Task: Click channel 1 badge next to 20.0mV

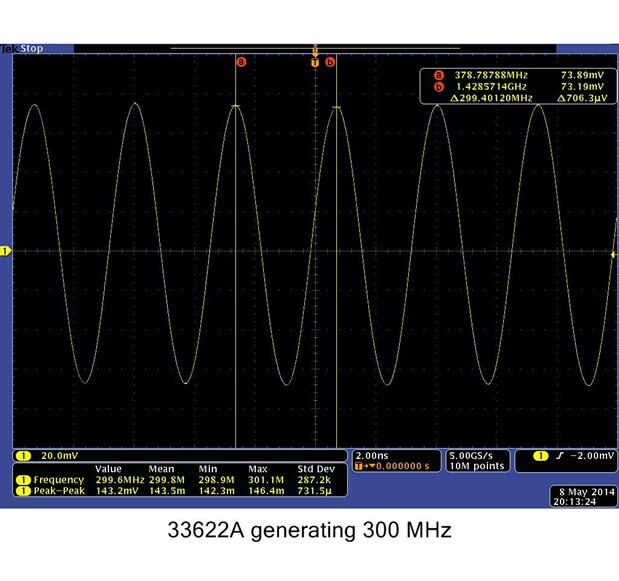Action: (x=23, y=456)
